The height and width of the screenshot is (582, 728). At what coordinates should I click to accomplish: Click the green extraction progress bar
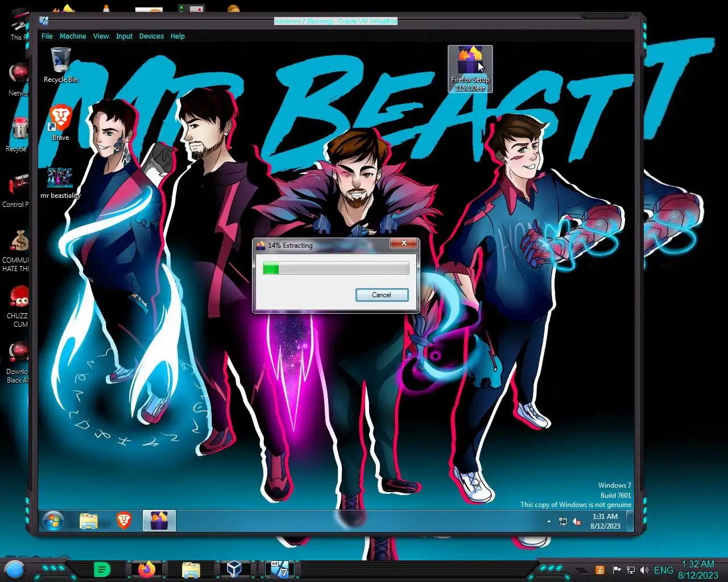(336, 268)
